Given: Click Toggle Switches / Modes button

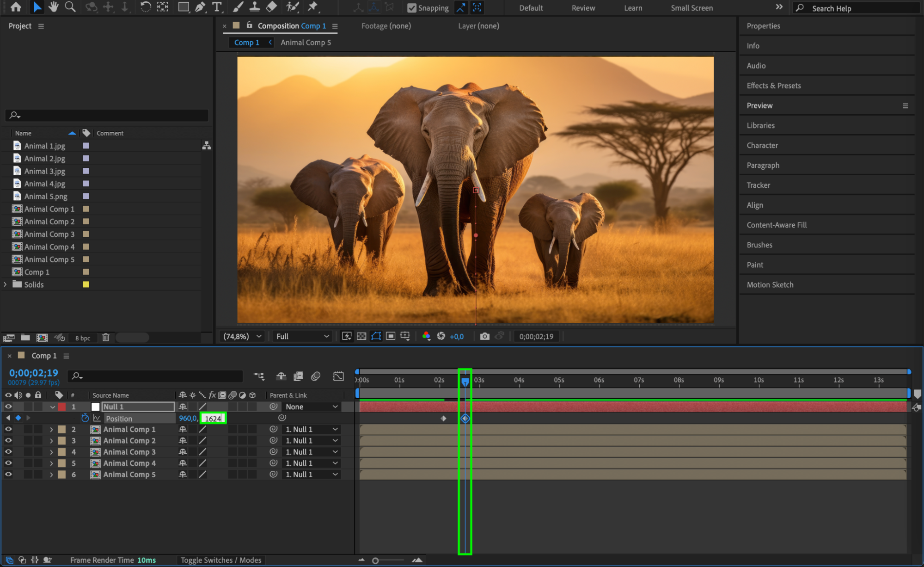Looking at the screenshot, I should 221,560.
